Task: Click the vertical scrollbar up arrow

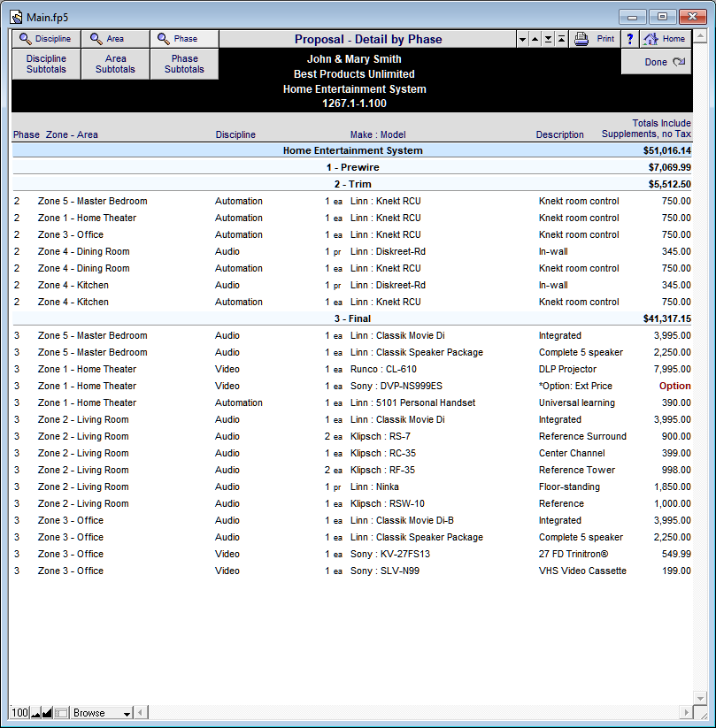Action: 700,35
